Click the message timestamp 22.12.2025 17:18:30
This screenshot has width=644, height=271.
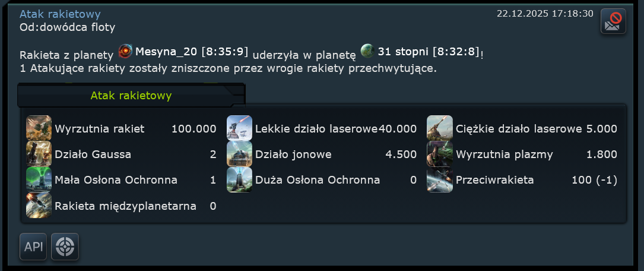pos(545,14)
